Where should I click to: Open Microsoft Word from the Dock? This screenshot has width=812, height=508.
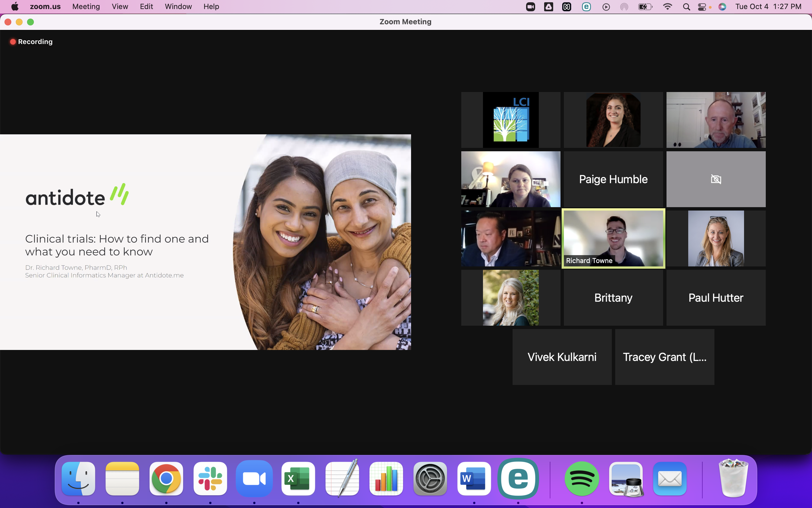(x=474, y=478)
